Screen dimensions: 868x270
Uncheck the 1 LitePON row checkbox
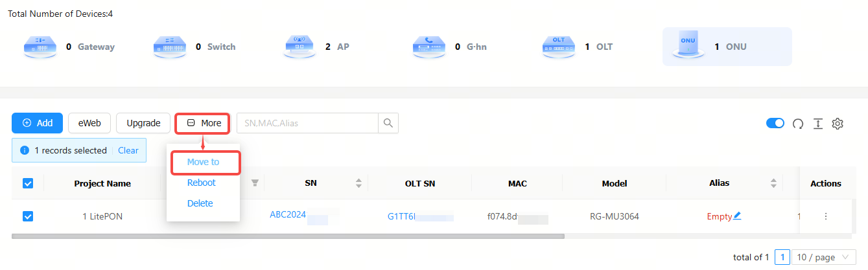[28, 216]
